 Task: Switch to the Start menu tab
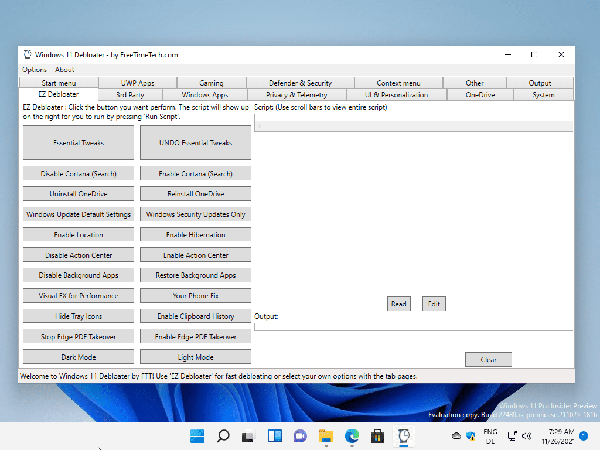tap(59, 83)
